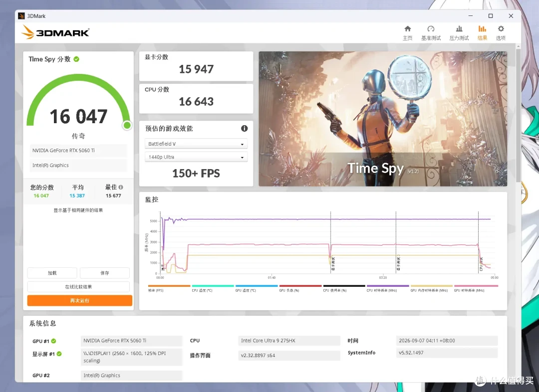Open the 基准测试 benchmarks gauge icon

tap(431, 29)
